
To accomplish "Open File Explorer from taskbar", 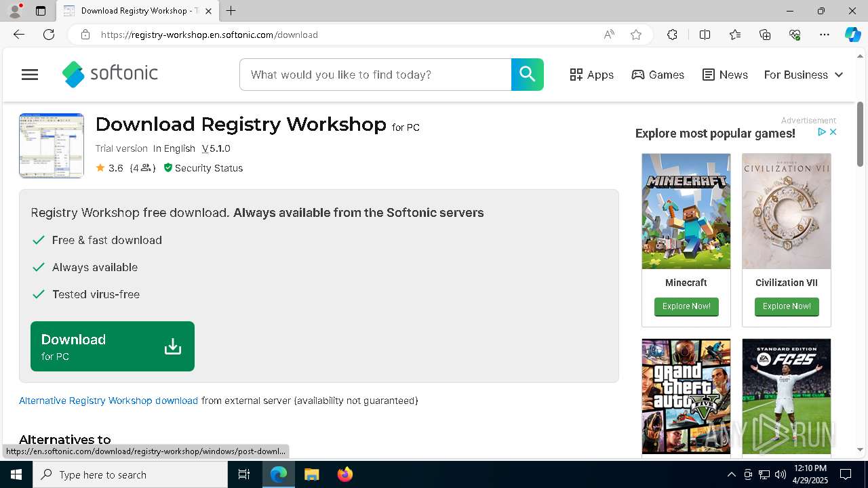I will coord(311,474).
